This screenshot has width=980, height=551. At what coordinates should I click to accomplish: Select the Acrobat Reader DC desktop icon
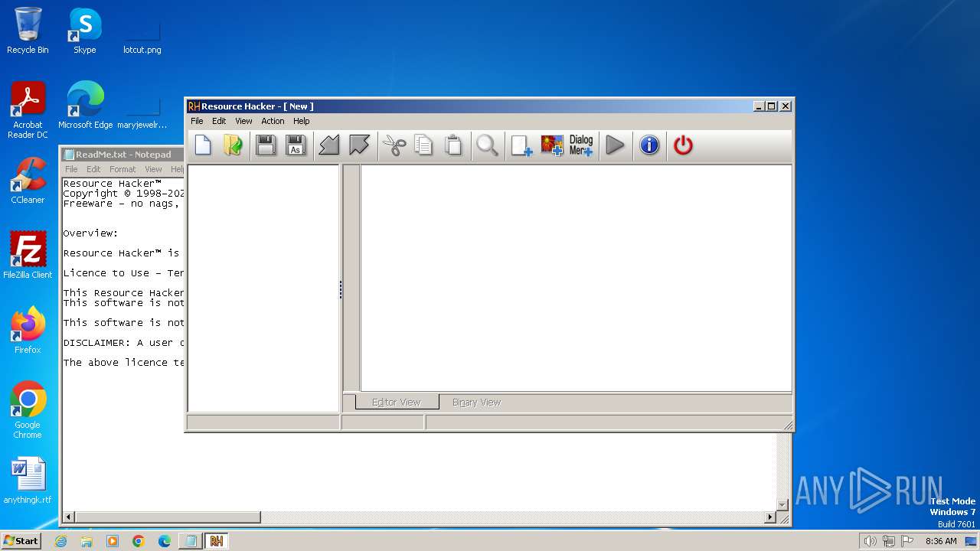click(x=28, y=110)
